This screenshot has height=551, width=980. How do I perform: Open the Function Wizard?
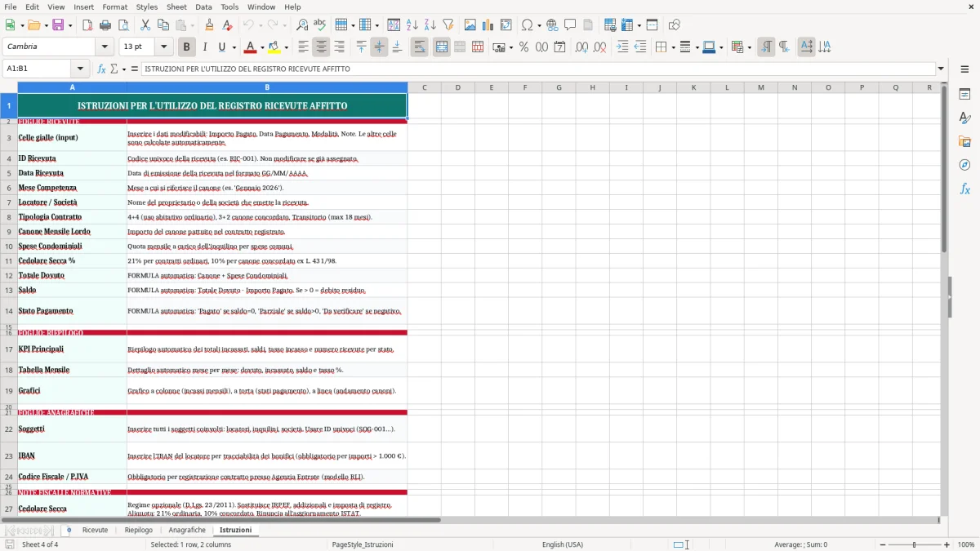pos(102,69)
